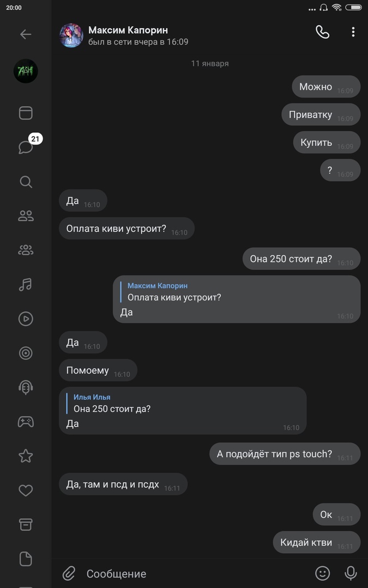The width and height of the screenshot is (368, 588).
Task: Open the friends section in sidebar
Action: (x=26, y=216)
